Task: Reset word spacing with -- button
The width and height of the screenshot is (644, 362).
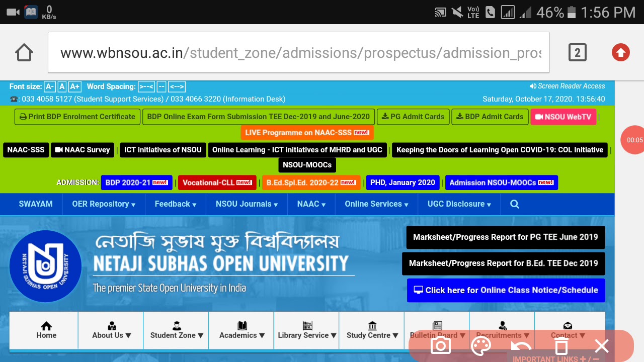Action: (x=162, y=86)
